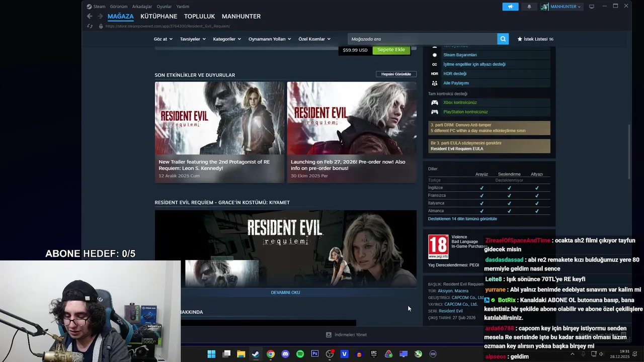Image resolution: width=644 pixels, height=362 pixels.
Task: Open Spotify from the taskbar
Action: (300, 354)
